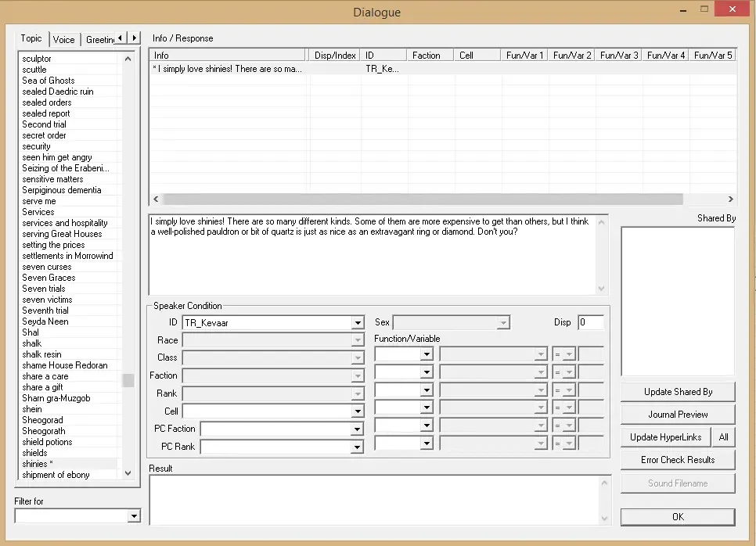Open the first Function/Variable type dropdown
The width and height of the screenshot is (756, 546).
pyautogui.click(x=427, y=354)
